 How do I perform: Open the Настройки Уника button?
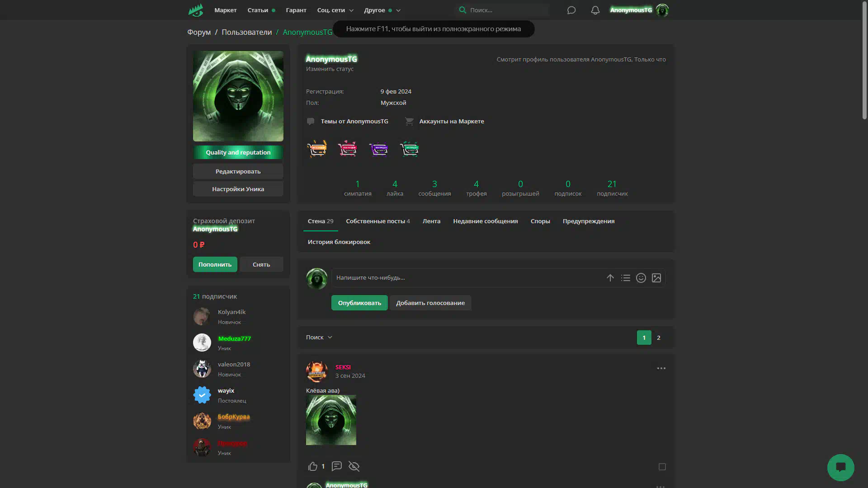238,189
